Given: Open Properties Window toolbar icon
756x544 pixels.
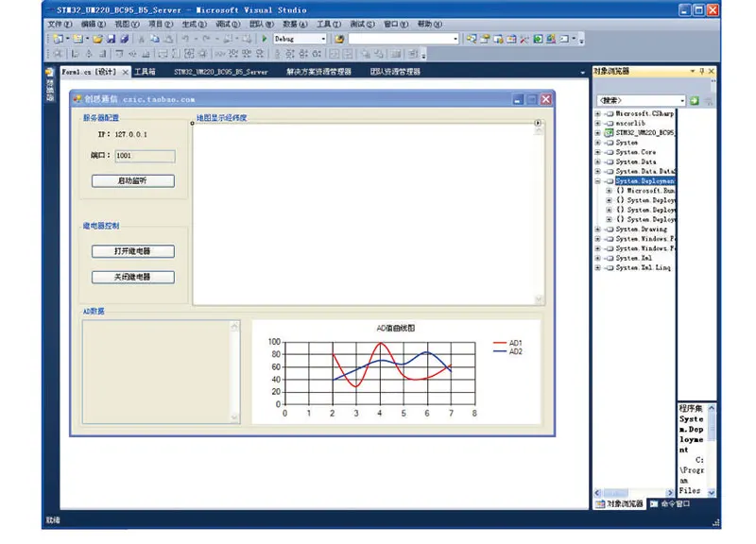Looking at the screenshot, I should coord(485,39).
